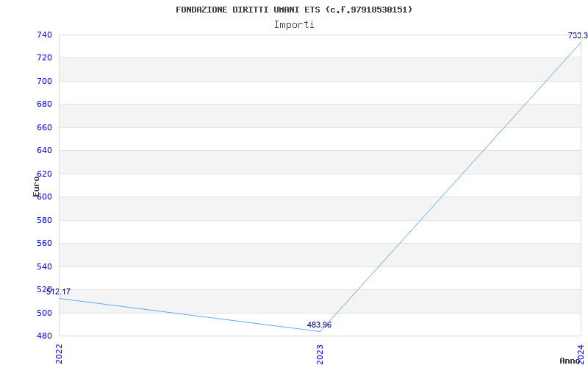Click the 680 y-axis tick label
Image resolution: width=588 pixels, height=368 pixels.
pos(44,104)
